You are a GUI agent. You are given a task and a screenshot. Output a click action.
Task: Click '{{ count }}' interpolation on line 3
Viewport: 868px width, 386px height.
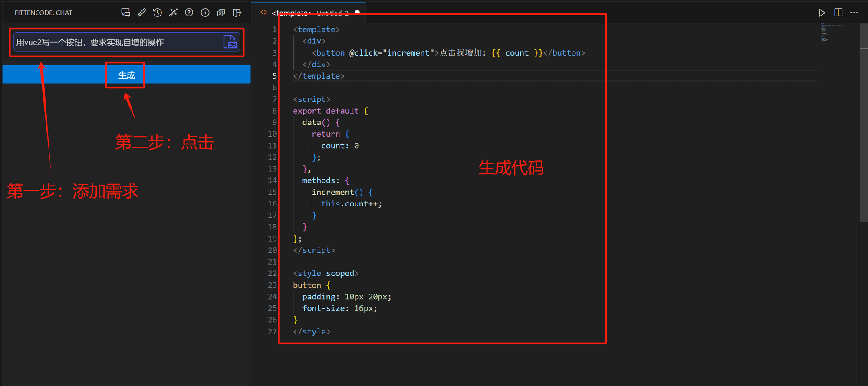517,53
